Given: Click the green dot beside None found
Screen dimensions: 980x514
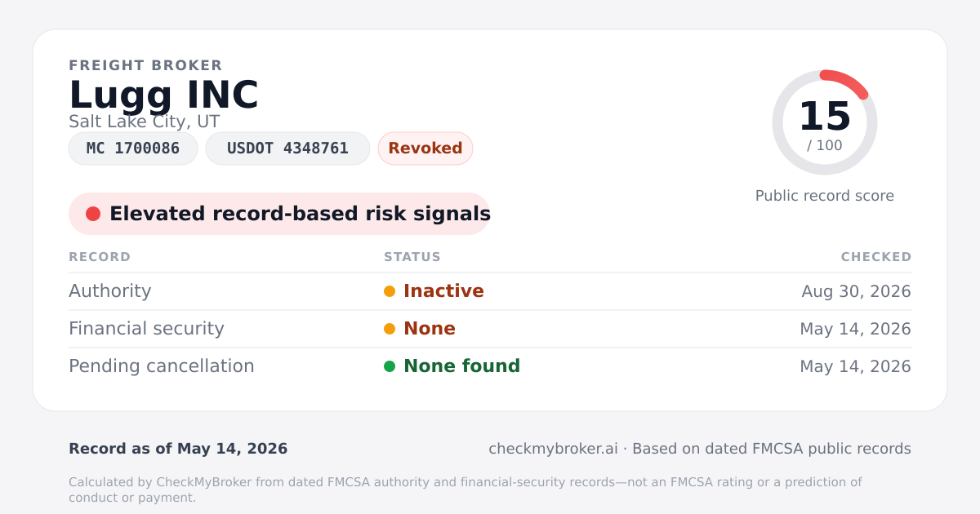Looking at the screenshot, I should (x=390, y=366).
